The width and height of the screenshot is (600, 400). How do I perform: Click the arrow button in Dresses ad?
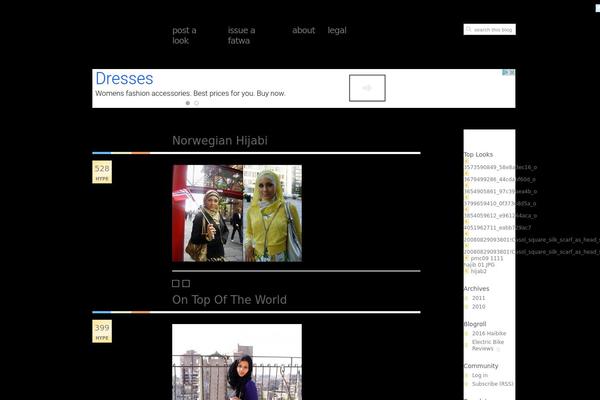pyautogui.click(x=367, y=88)
